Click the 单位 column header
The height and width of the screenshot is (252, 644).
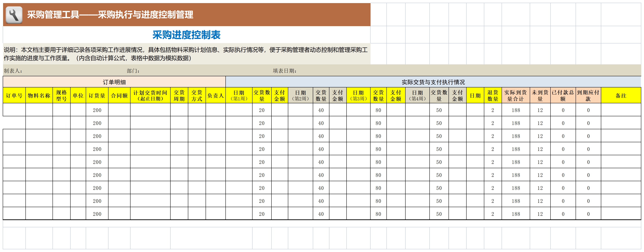78,95
